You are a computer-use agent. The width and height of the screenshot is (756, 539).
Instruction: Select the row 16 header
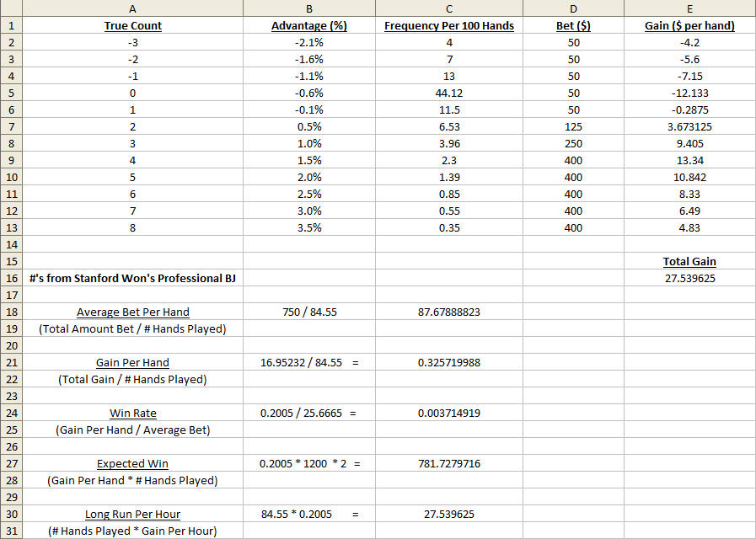click(x=11, y=279)
